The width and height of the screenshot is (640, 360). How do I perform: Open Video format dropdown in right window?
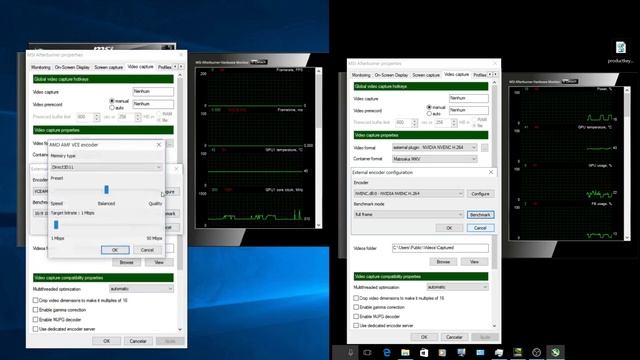point(434,147)
